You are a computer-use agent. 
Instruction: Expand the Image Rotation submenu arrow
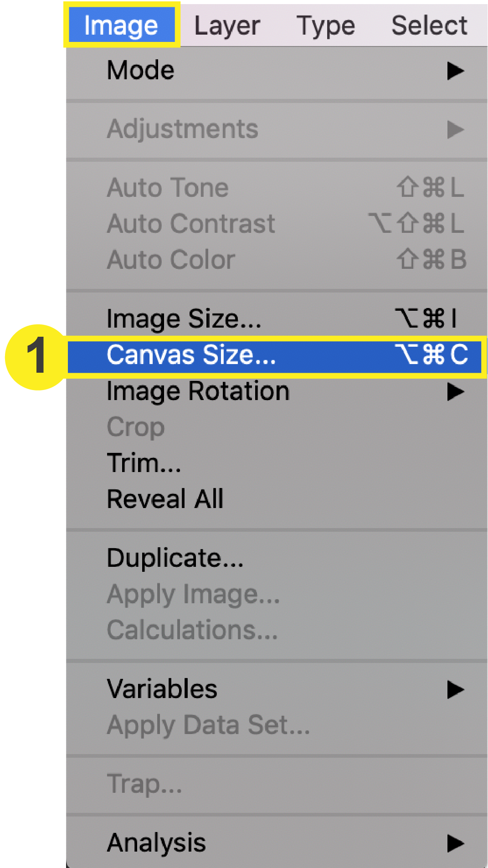(x=455, y=391)
